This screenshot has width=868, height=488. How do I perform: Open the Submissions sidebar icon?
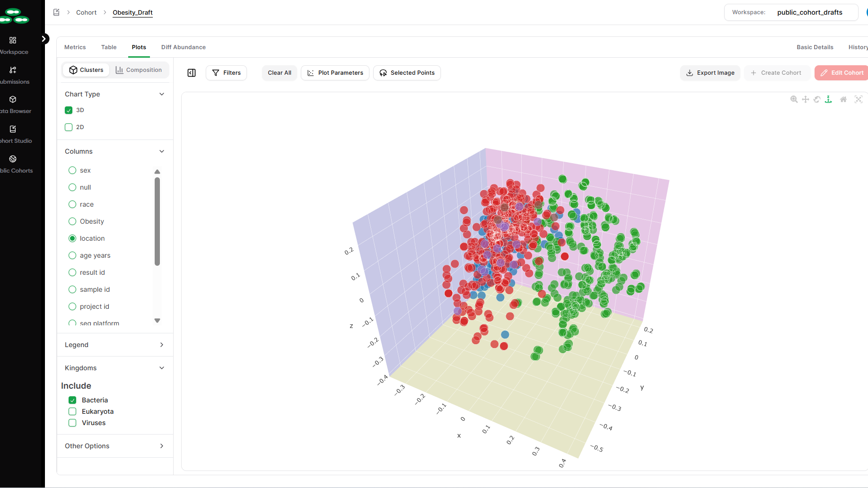(x=13, y=70)
